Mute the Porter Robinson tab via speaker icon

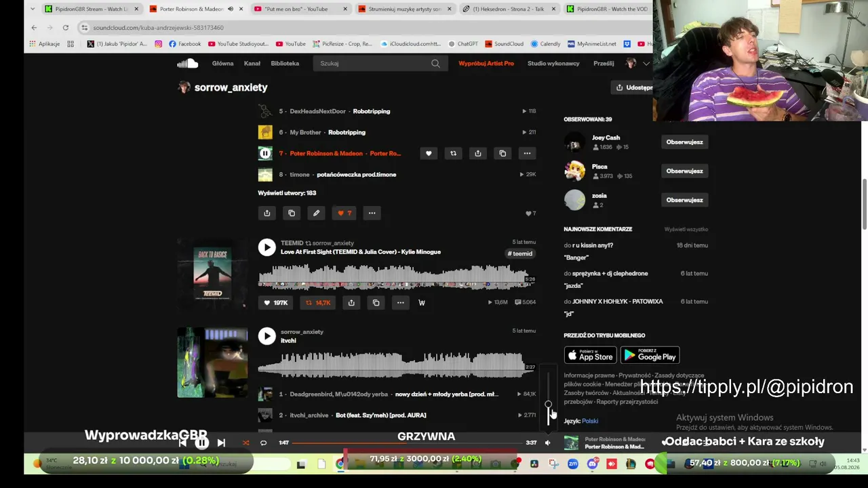coord(231,9)
